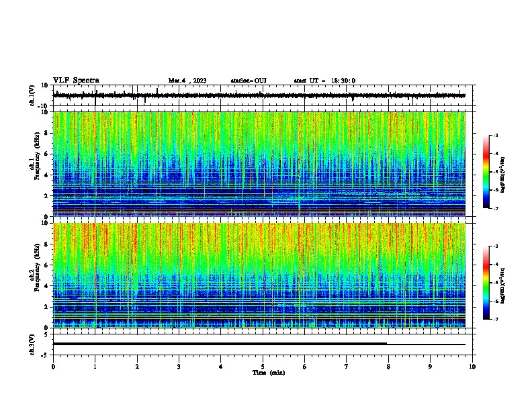The image size is (532, 411).
Task: Click the 'station=OUJ' label
Action: pyautogui.click(x=249, y=81)
